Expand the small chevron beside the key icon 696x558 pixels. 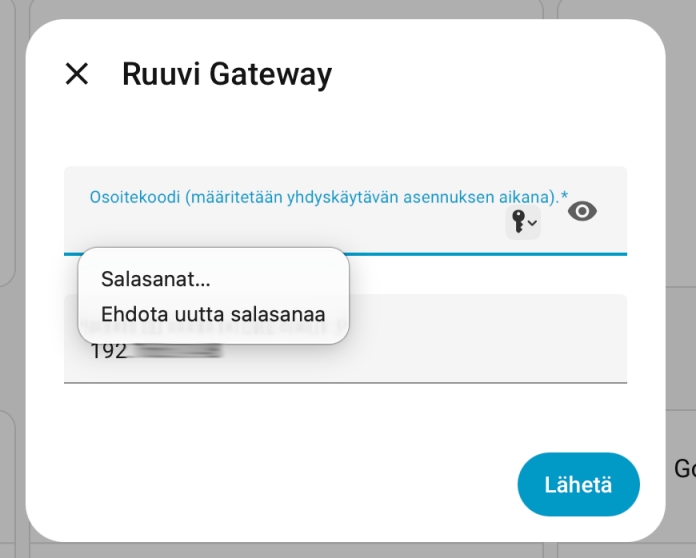tap(532, 223)
